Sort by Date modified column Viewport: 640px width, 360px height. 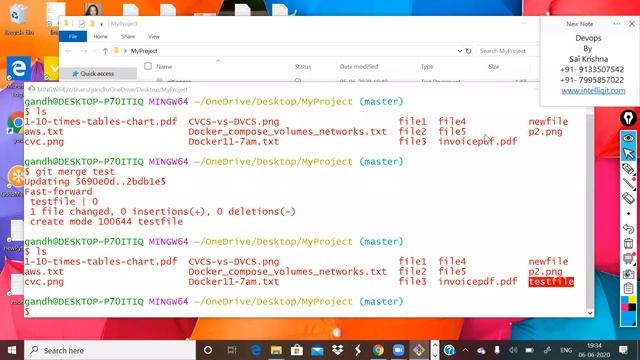click(359, 67)
